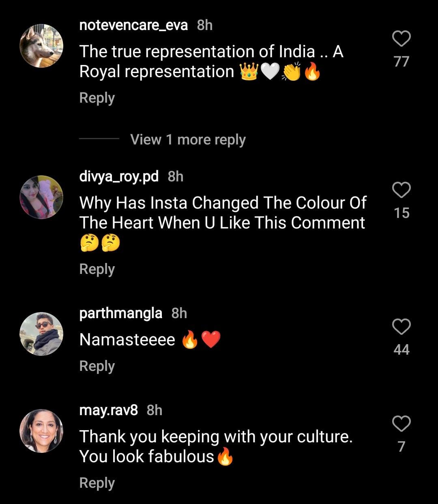Tap the heart on parthmangla's comment

pos(401,327)
